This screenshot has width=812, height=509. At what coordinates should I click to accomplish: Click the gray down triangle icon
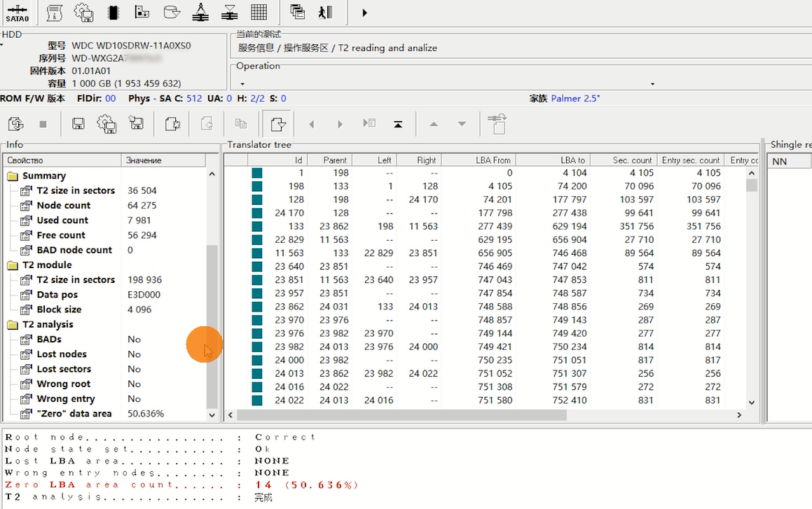pyautogui.click(x=462, y=124)
